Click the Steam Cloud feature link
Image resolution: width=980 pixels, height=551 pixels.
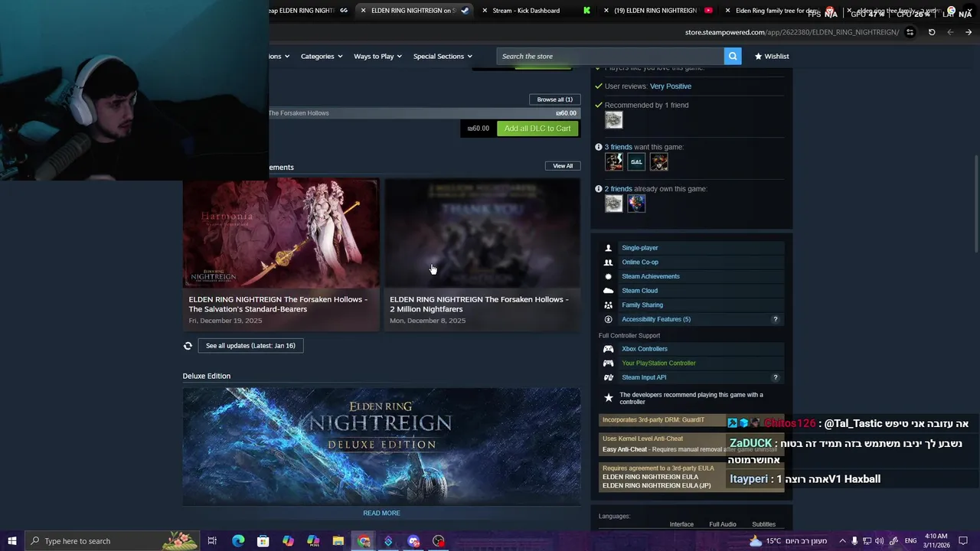[x=639, y=291]
